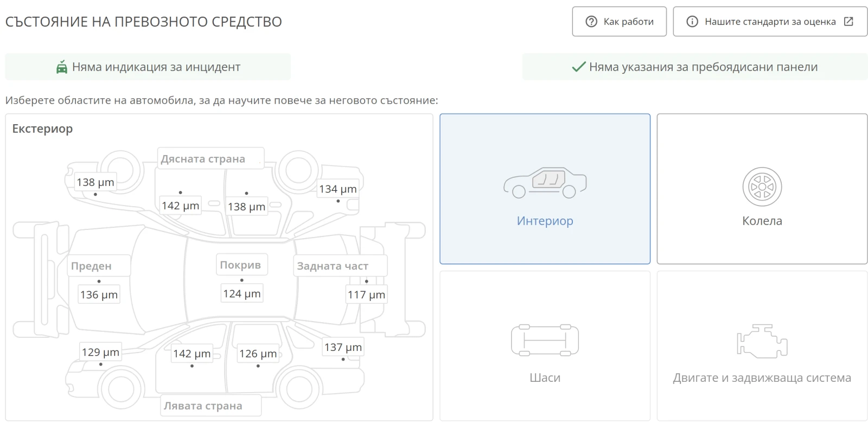Select the Задната част label

tap(333, 266)
